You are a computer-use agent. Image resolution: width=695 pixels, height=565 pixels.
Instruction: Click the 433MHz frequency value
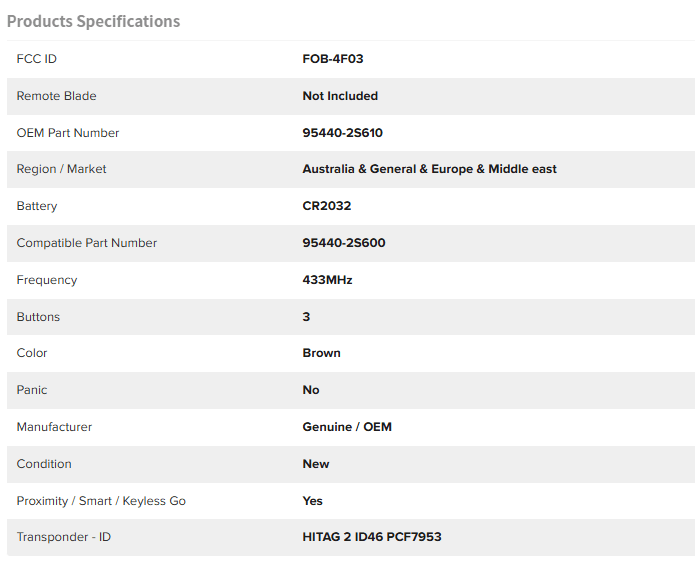tap(327, 280)
